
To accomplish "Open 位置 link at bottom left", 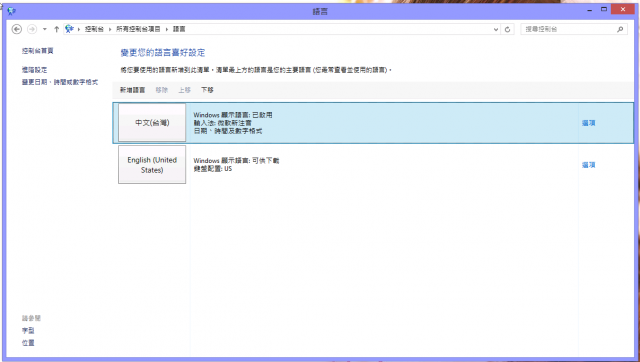I will [28, 343].
